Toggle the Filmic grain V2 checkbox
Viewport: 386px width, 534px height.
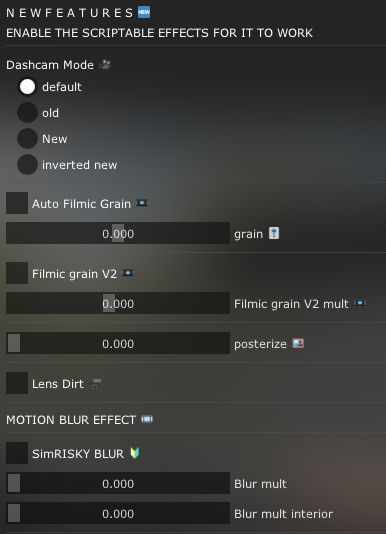17,273
